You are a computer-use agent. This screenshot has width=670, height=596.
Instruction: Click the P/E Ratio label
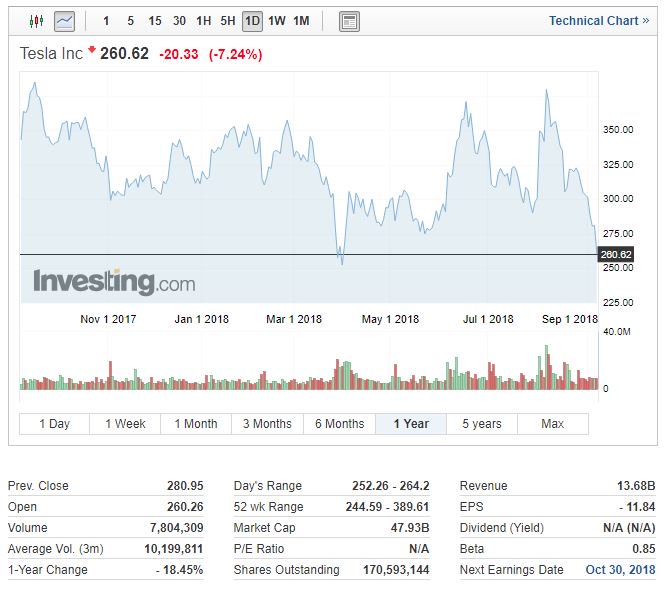click(x=259, y=549)
